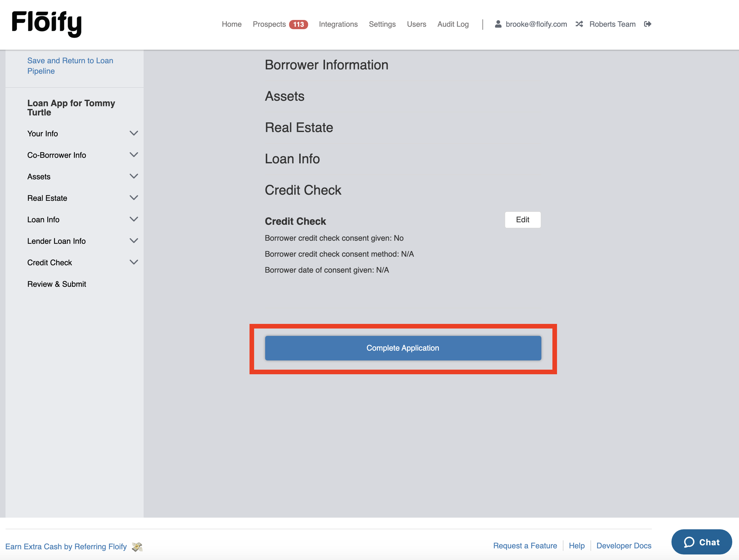739x560 pixels.
Task: Click the Prospects 113 badge
Action: pos(298,24)
